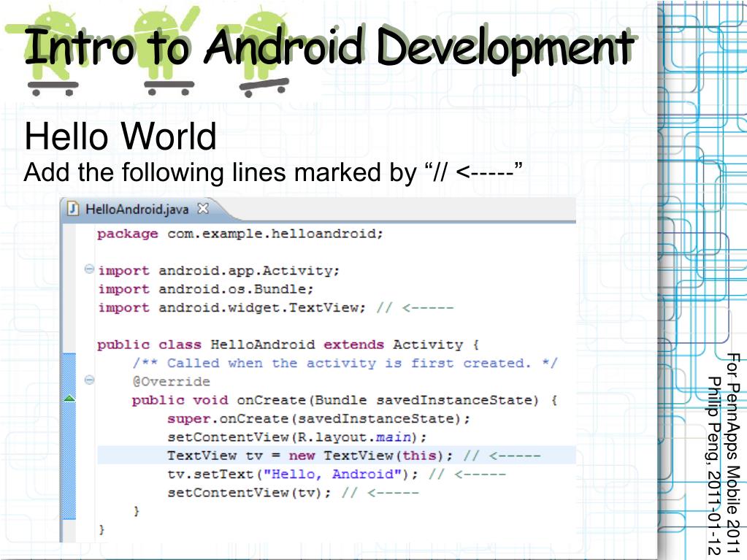The height and width of the screenshot is (560, 747).
Task: Click the green override marker in gutter
Action: pyautogui.click(x=69, y=398)
